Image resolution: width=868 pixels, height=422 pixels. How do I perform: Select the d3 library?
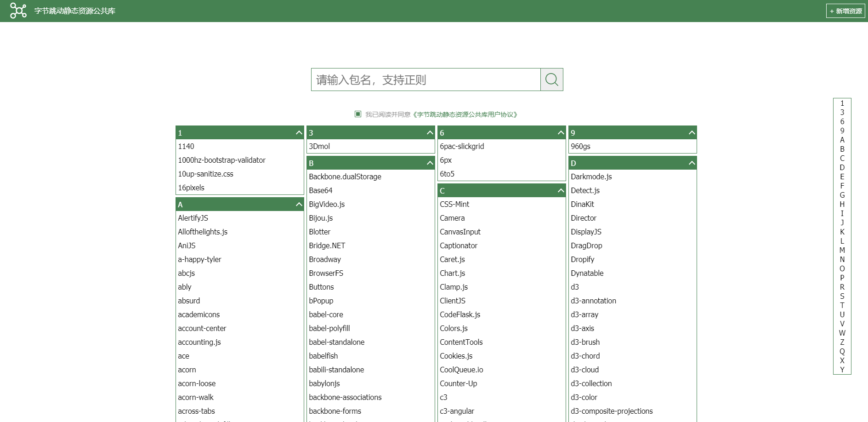[x=575, y=287]
